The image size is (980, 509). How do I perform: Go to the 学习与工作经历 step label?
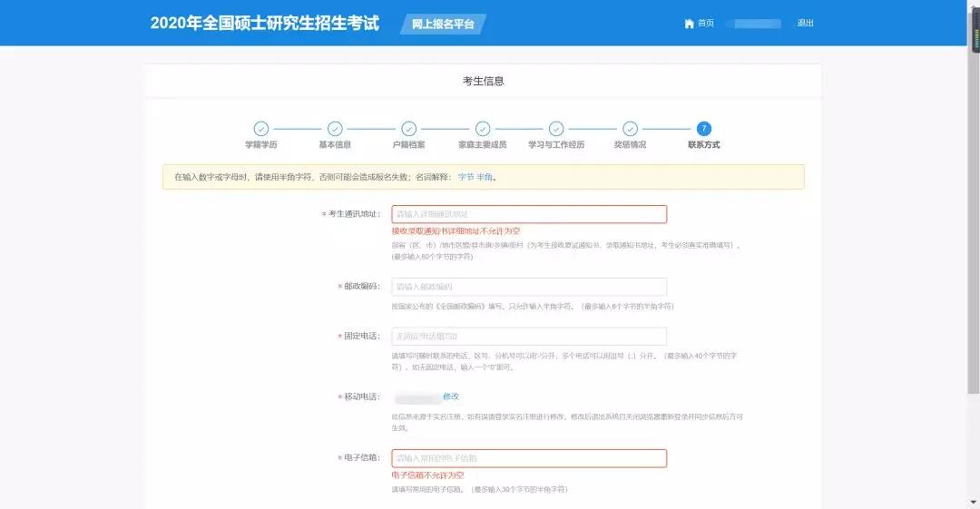[x=556, y=144]
